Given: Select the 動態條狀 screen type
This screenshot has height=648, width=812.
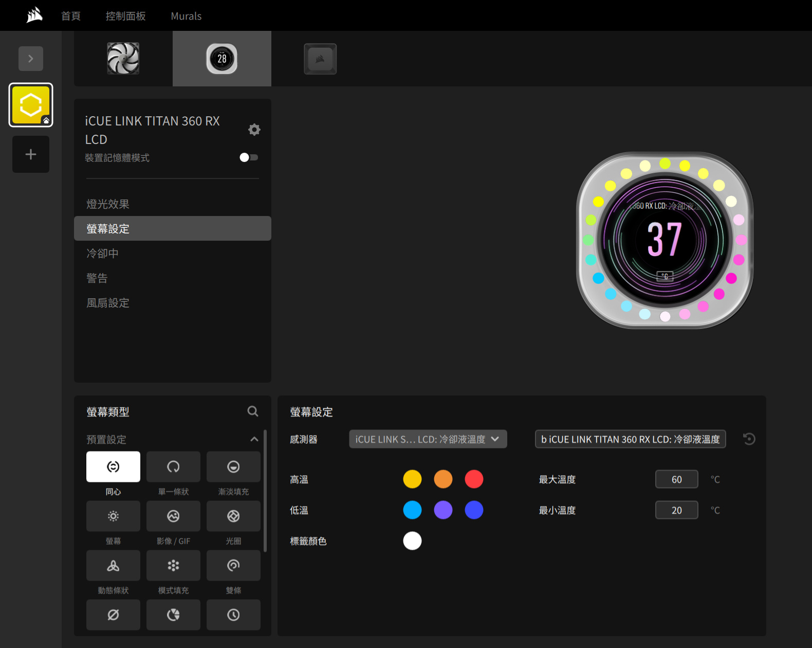Looking at the screenshot, I should click(113, 565).
